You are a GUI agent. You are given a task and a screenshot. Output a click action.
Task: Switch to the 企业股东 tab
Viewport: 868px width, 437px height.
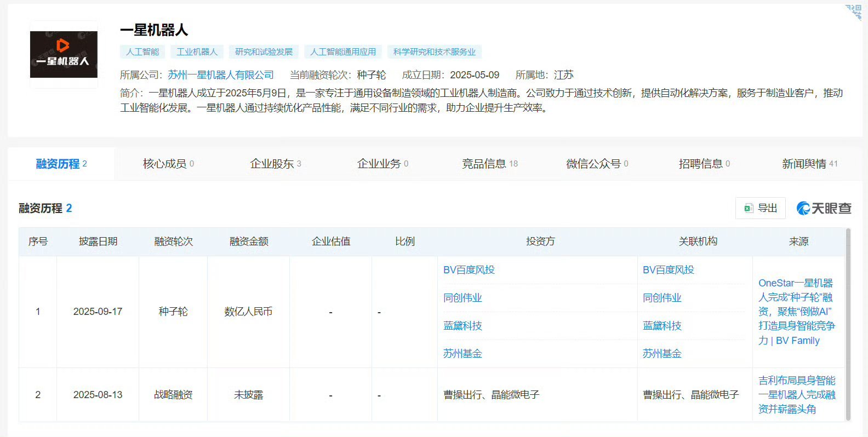click(x=276, y=164)
